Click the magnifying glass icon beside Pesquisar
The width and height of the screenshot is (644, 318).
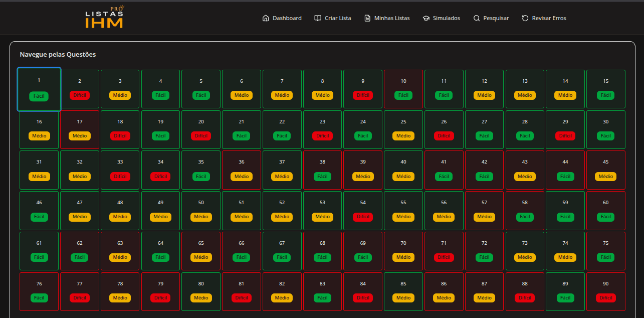point(476,18)
